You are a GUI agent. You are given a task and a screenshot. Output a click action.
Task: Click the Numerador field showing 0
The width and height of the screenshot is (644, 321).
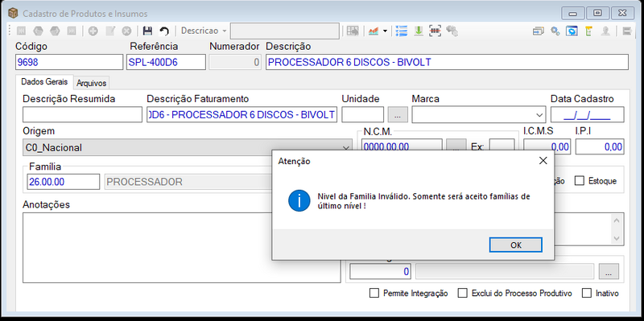(235, 63)
